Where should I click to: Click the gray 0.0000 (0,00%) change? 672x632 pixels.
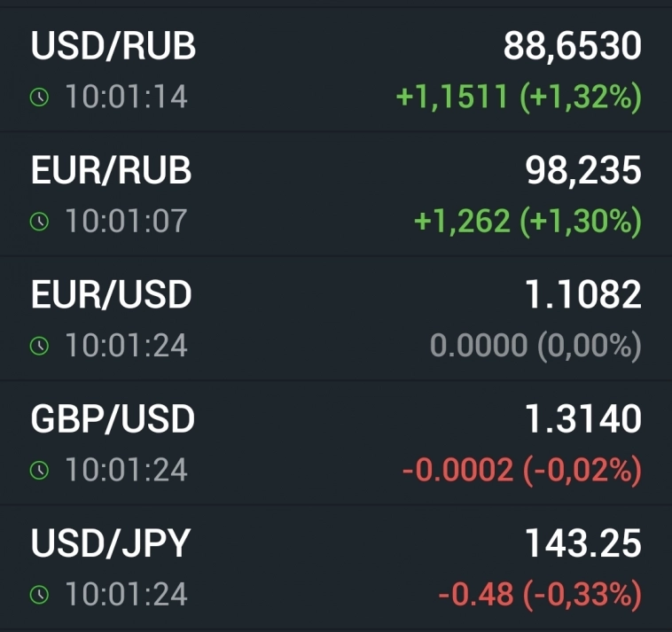535,347
